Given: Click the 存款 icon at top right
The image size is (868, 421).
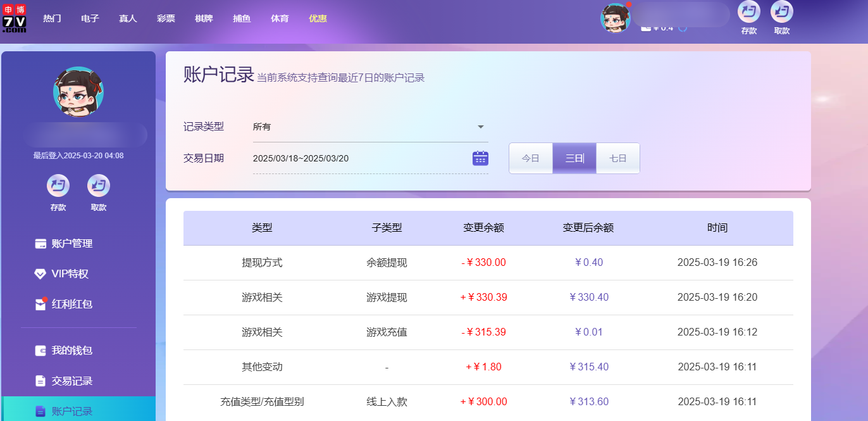Looking at the screenshot, I should [x=748, y=13].
